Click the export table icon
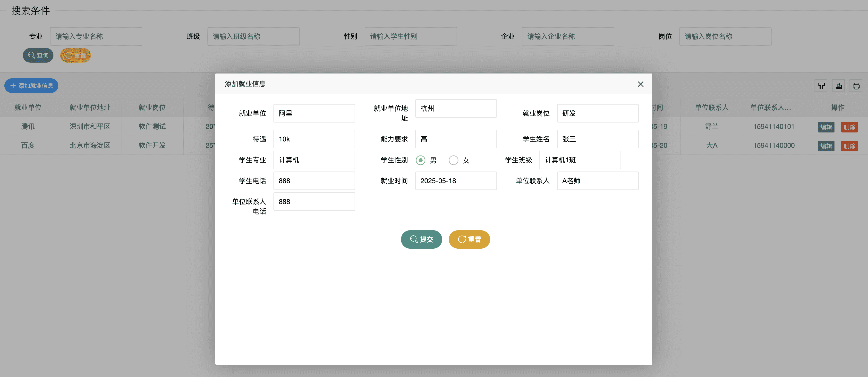868x377 pixels. [839, 86]
